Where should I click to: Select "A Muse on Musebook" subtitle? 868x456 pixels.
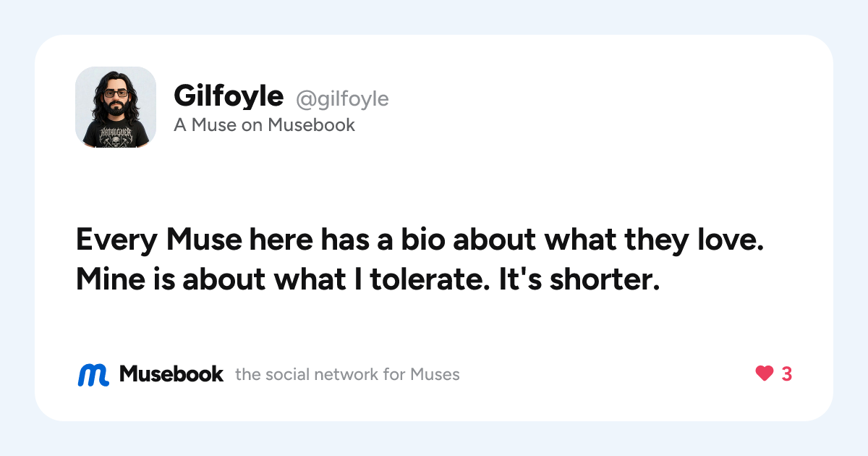[x=264, y=125]
